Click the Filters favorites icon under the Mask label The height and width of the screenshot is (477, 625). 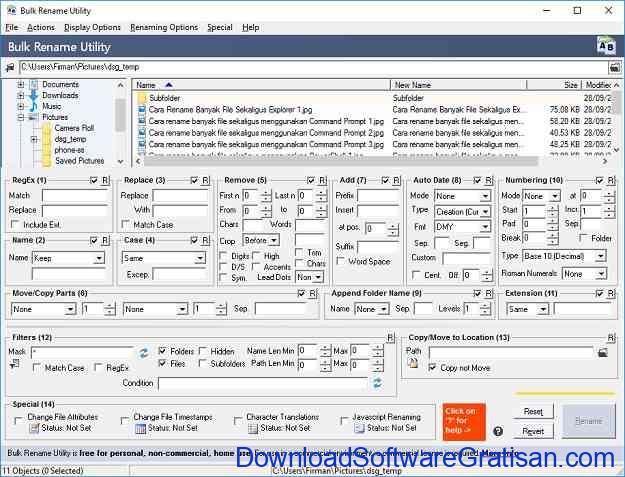point(14,363)
